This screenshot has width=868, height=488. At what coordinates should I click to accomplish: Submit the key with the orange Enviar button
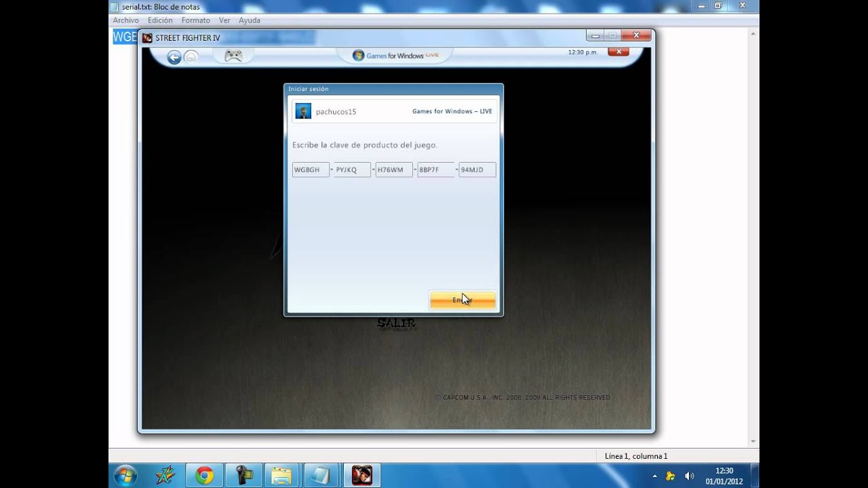point(462,300)
